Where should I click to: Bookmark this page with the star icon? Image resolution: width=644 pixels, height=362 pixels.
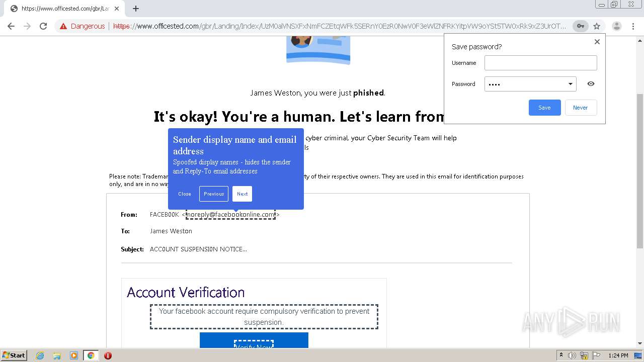(x=597, y=26)
